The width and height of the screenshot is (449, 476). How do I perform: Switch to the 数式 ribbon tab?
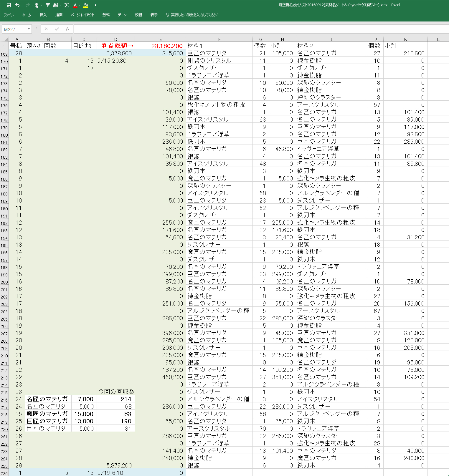106,15
